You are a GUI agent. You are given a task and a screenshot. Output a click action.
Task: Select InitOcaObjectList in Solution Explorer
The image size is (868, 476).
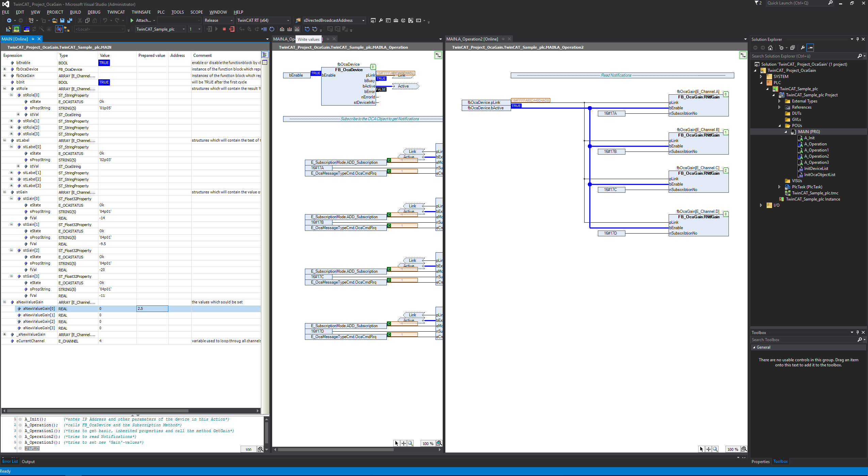click(x=819, y=175)
